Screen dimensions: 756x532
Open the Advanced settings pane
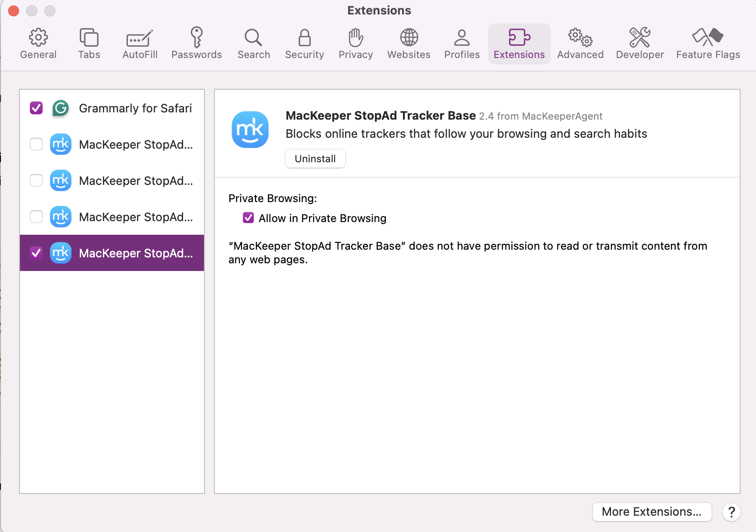tap(580, 43)
